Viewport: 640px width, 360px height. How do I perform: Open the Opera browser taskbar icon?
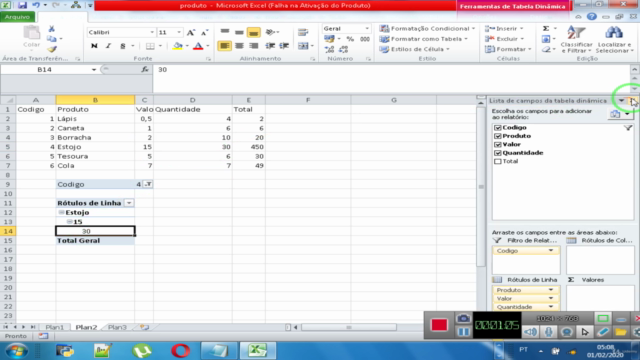[x=180, y=351]
